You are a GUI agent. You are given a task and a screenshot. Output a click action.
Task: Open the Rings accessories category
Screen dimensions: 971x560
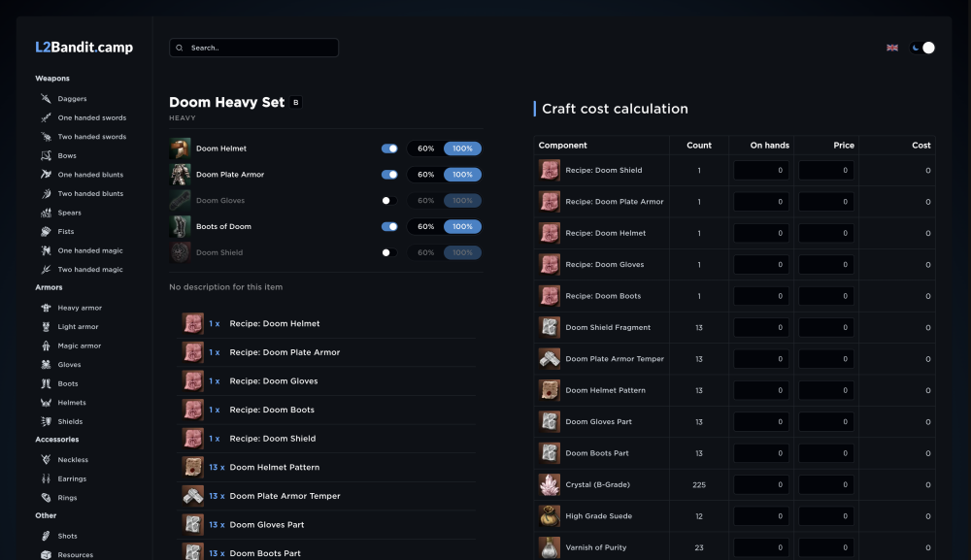[67, 498]
